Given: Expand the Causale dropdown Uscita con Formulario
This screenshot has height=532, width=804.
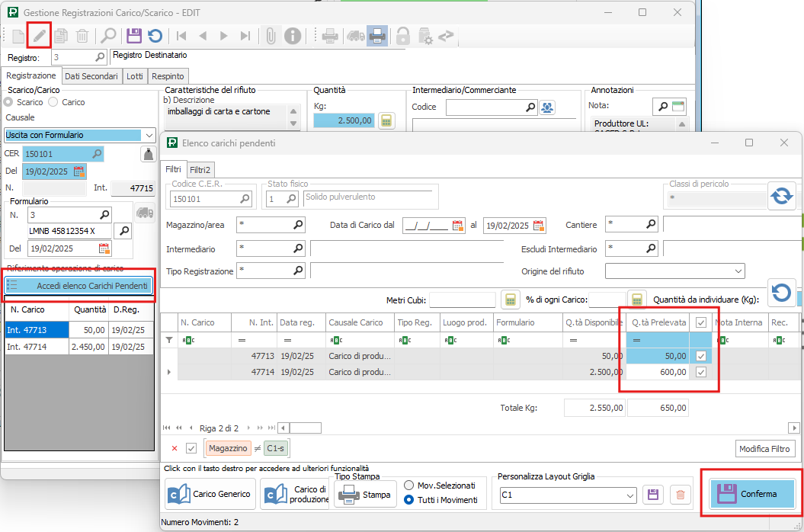Looking at the screenshot, I should 148,135.
